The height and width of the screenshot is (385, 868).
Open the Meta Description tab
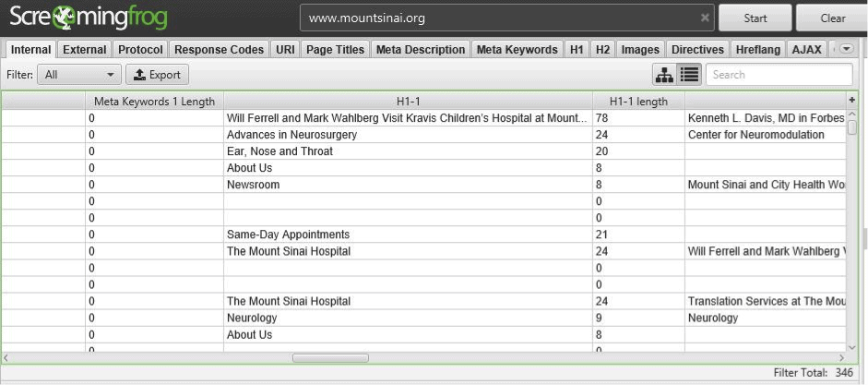pyautogui.click(x=421, y=50)
